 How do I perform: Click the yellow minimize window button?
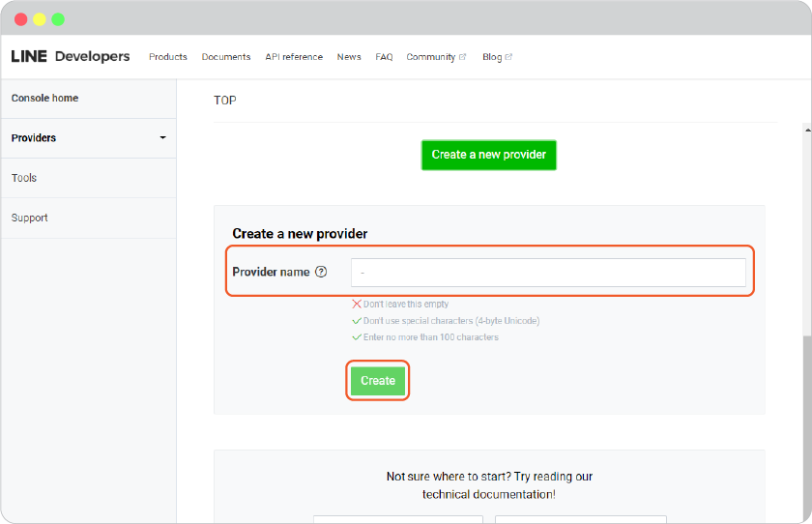[40, 19]
